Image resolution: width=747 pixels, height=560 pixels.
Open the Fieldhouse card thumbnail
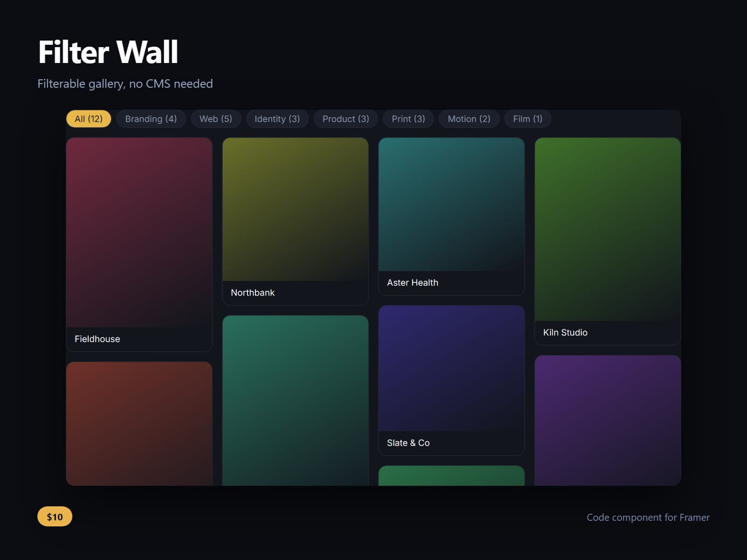click(139, 232)
